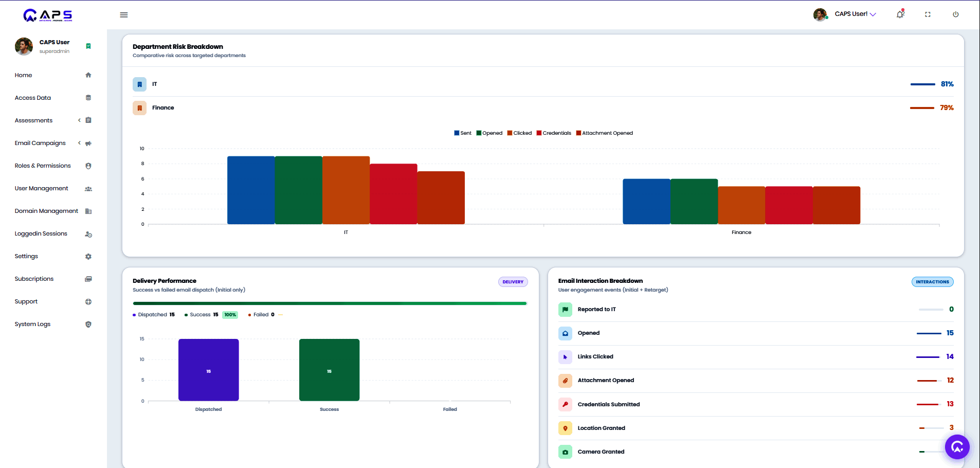The image size is (980, 468).
Task: Click the Home house icon
Action: pos(88,75)
